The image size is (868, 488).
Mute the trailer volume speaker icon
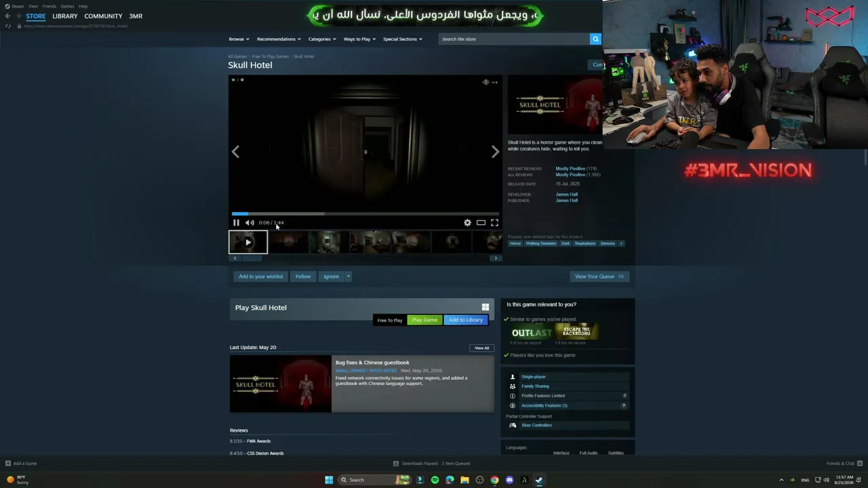tap(250, 222)
